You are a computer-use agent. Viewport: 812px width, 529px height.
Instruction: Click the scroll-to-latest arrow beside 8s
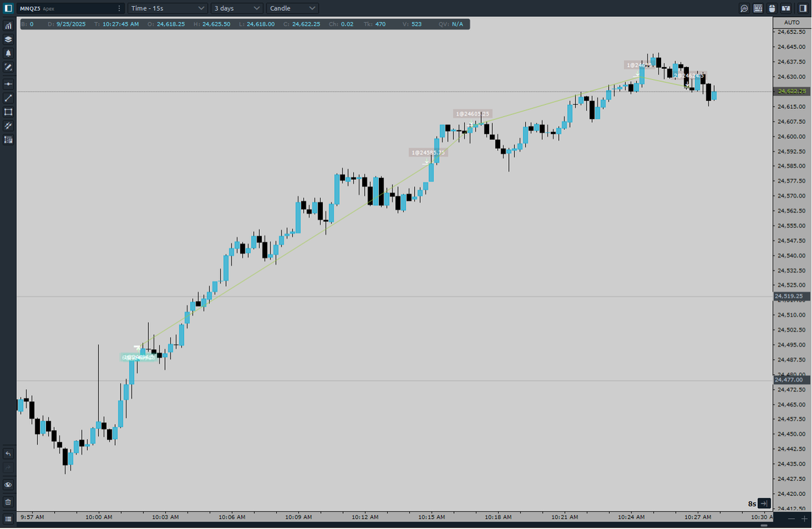click(x=764, y=503)
